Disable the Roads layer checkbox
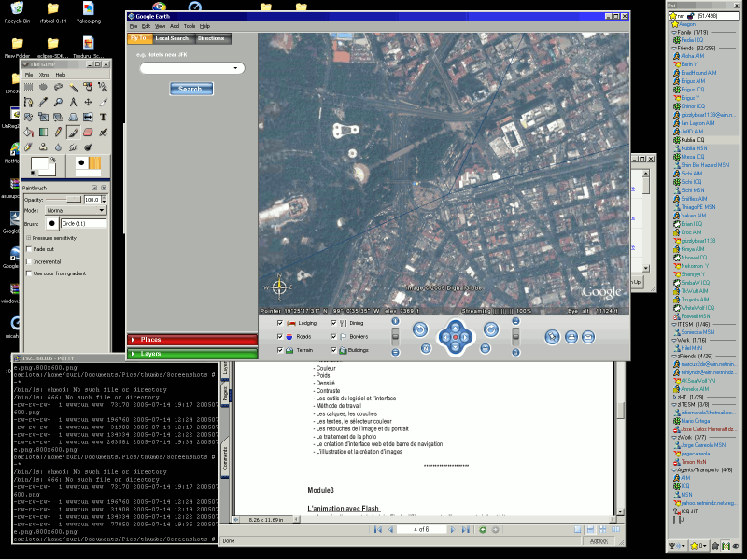The height and width of the screenshot is (560, 747). coord(280,336)
